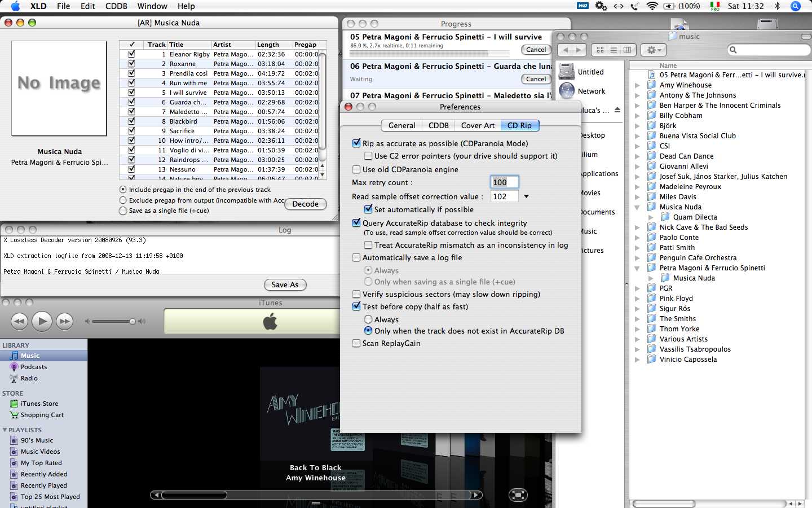
Task: Click the iTunes play button
Action: (x=42, y=321)
